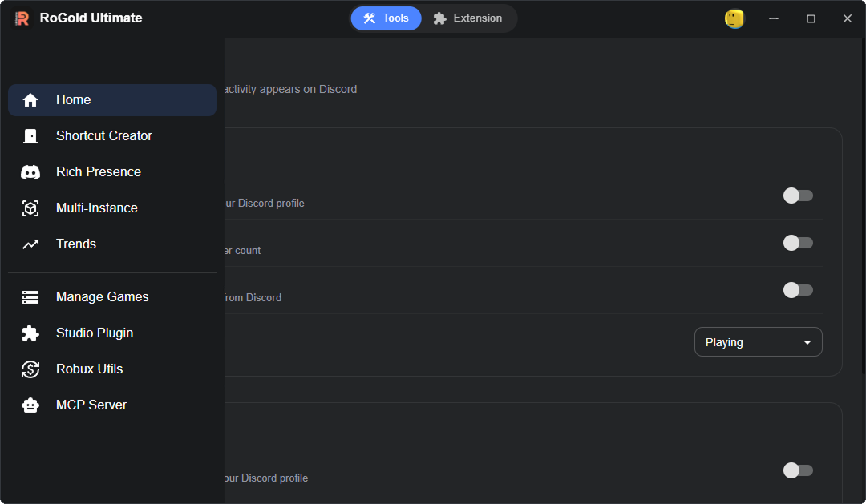Click the Multi-Instance cube icon

30,208
